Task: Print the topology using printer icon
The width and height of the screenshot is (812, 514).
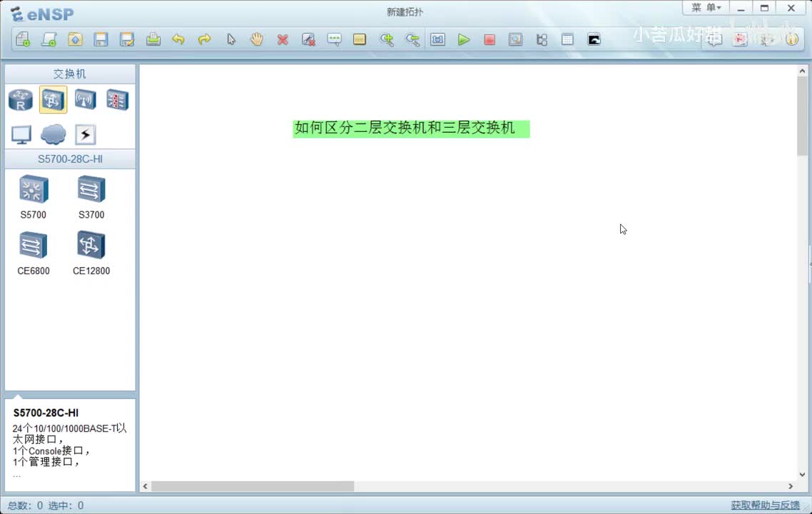Action: (x=153, y=39)
